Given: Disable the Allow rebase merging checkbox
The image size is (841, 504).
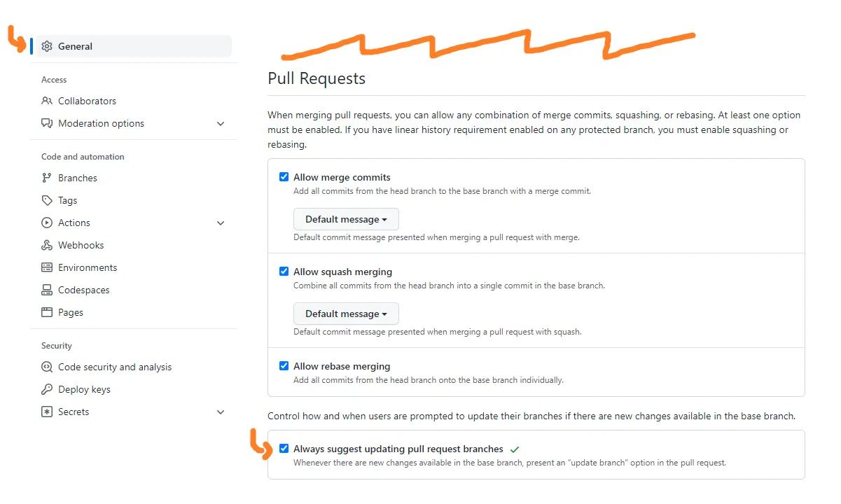Looking at the screenshot, I should [x=284, y=365].
